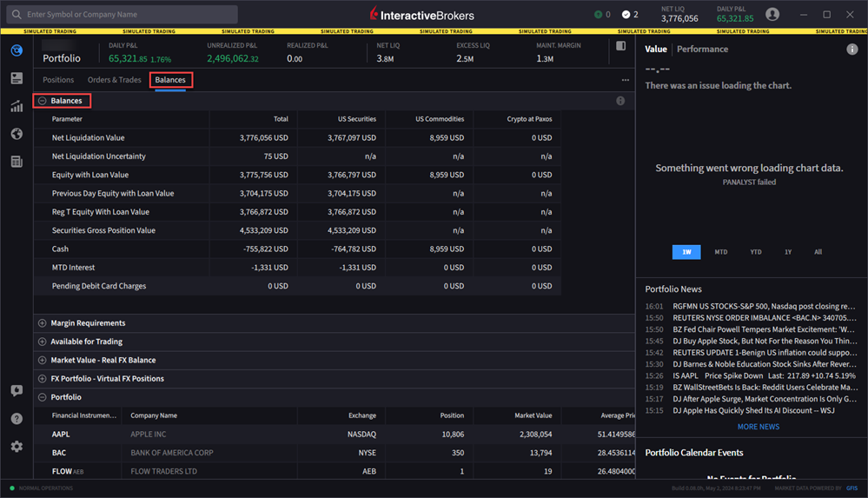This screenshot has width=868, height=498.
Task: Open the globe markets sidebar icon
Action: pyautogui.click(x=17, y=134)
